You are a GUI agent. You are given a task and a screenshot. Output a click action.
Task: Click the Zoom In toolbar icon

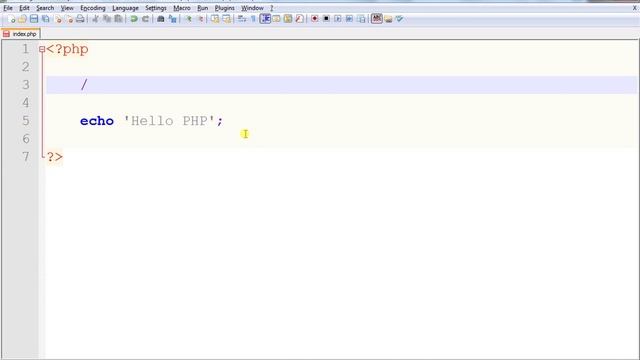point(188,19)
